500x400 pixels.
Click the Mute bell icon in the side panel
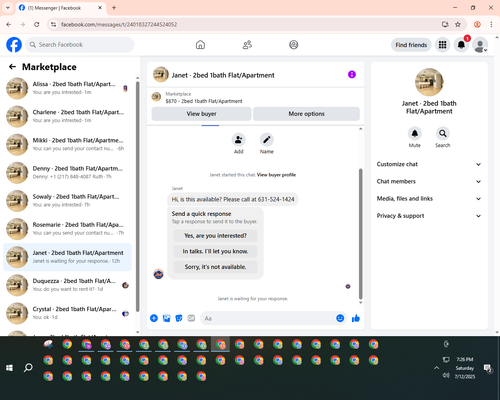click(x=415, y=134)
